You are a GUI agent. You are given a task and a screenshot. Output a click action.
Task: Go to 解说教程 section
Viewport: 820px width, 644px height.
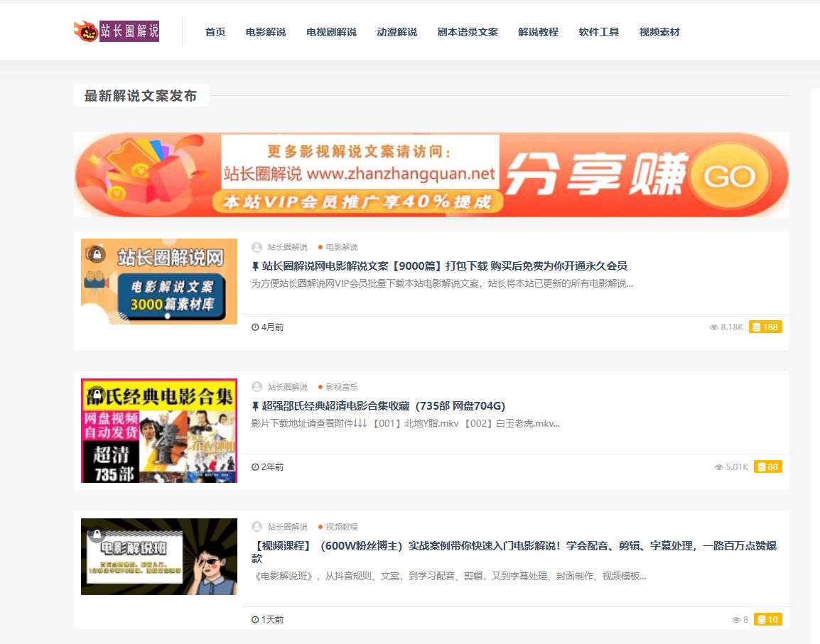pos(538,32)
